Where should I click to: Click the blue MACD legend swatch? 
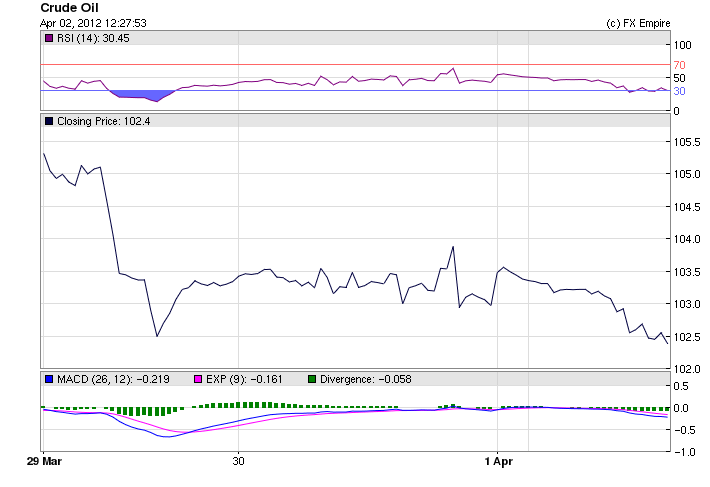(x=49, y=379)
